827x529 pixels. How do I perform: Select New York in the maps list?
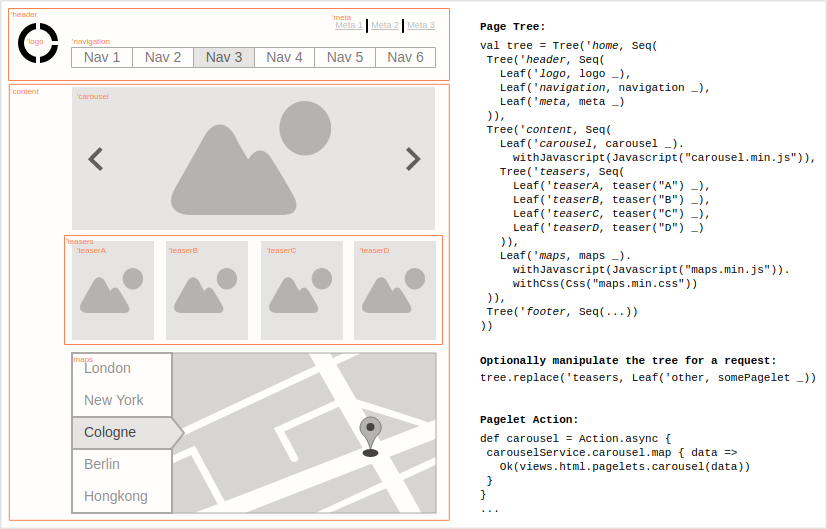click(122, 400)
